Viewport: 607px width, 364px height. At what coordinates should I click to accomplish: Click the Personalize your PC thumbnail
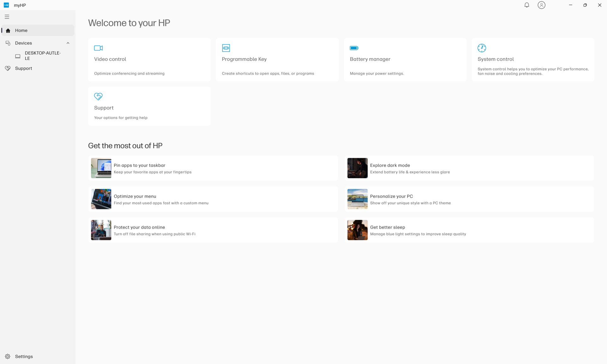click(357, 199)
